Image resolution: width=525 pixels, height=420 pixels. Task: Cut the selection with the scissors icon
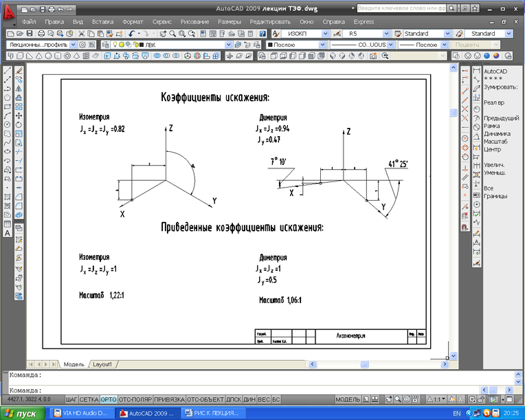click(x=81, y=34)
